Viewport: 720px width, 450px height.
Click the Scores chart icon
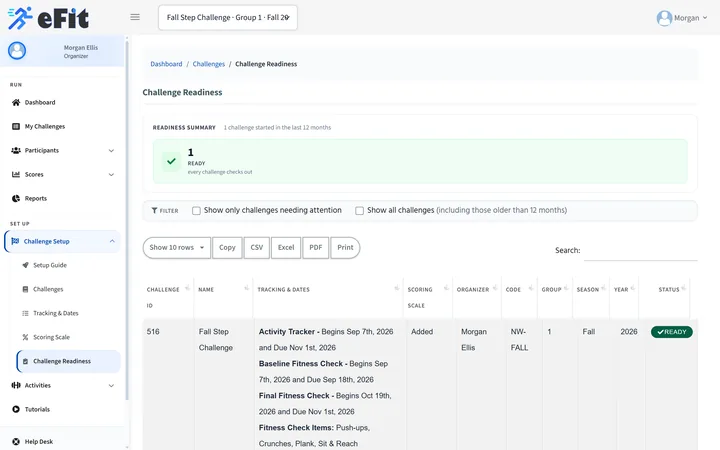coord(16,174)
